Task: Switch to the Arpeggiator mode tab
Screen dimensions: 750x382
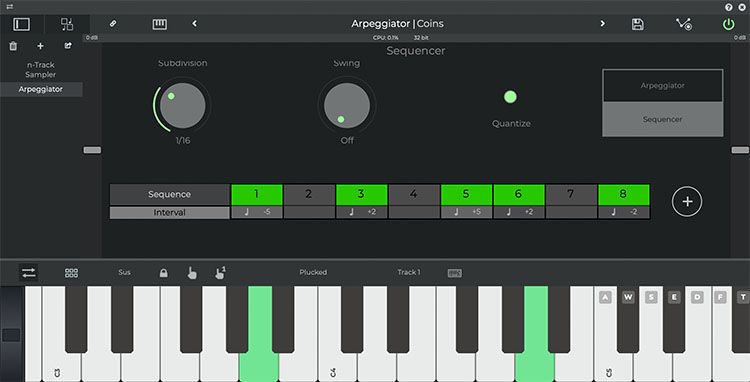Action: tap(662, 86)
